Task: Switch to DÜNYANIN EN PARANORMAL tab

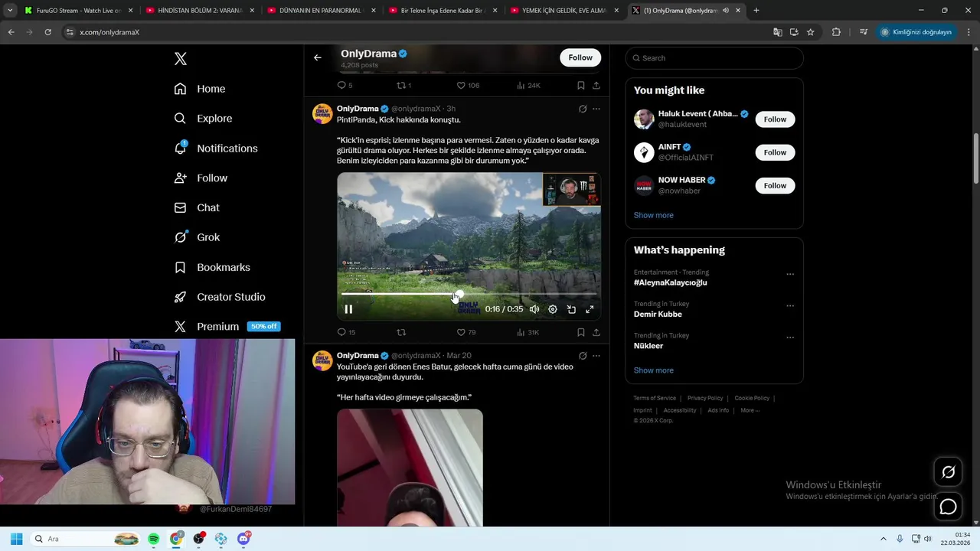Action: [x=322, y=11]
